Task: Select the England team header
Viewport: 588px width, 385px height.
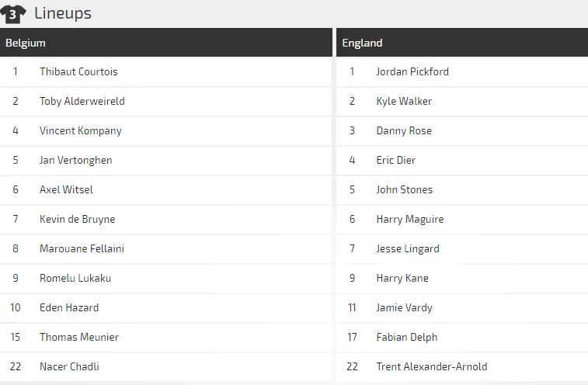Action: tap(362, 43)
